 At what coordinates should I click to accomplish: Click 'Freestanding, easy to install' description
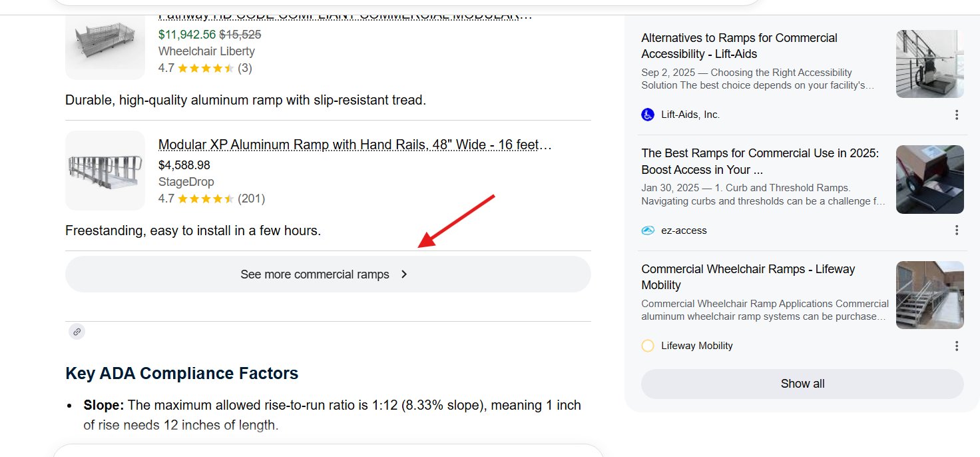tap(193, 231)
